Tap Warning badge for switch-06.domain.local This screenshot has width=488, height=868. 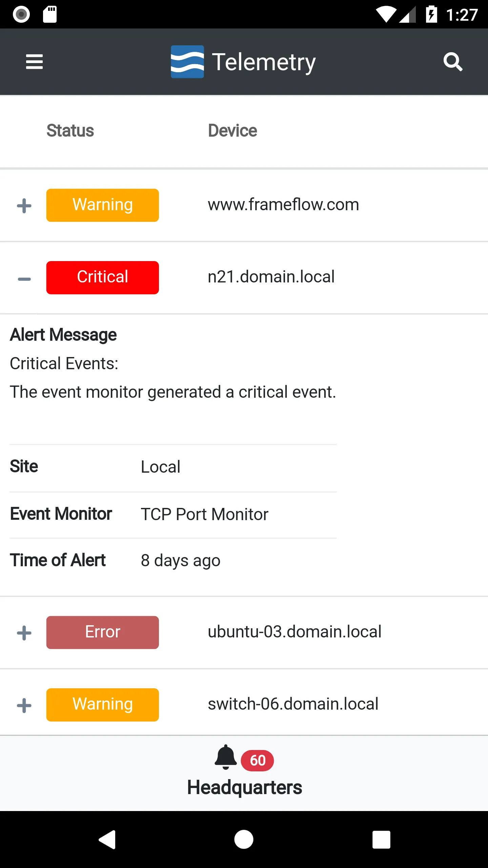coord(103,705)
